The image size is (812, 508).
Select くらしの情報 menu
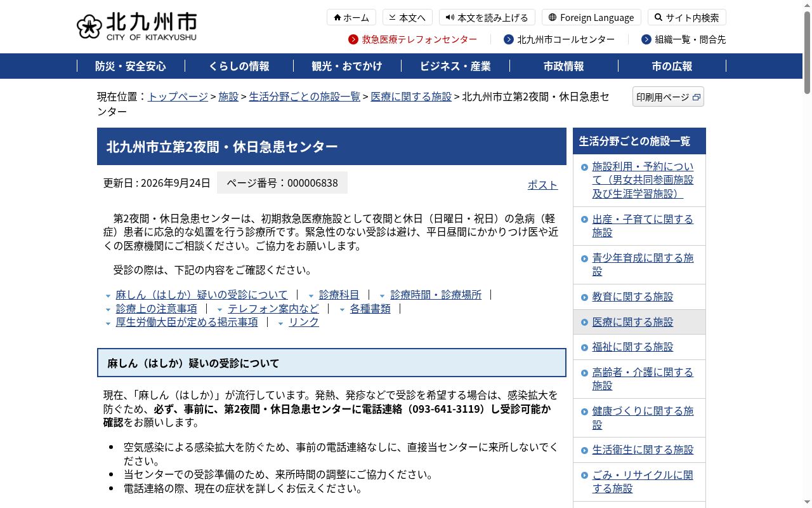click(x=239, y=66)
